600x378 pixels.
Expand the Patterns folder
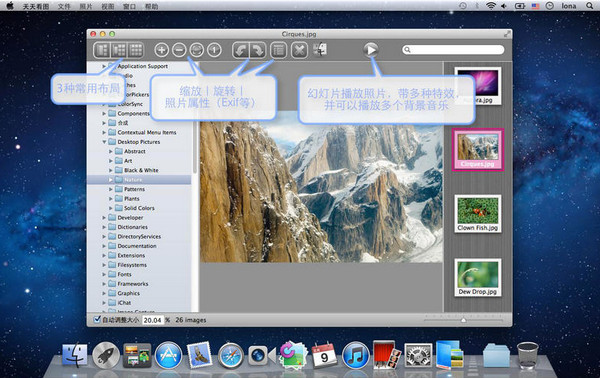click(111, 189)
